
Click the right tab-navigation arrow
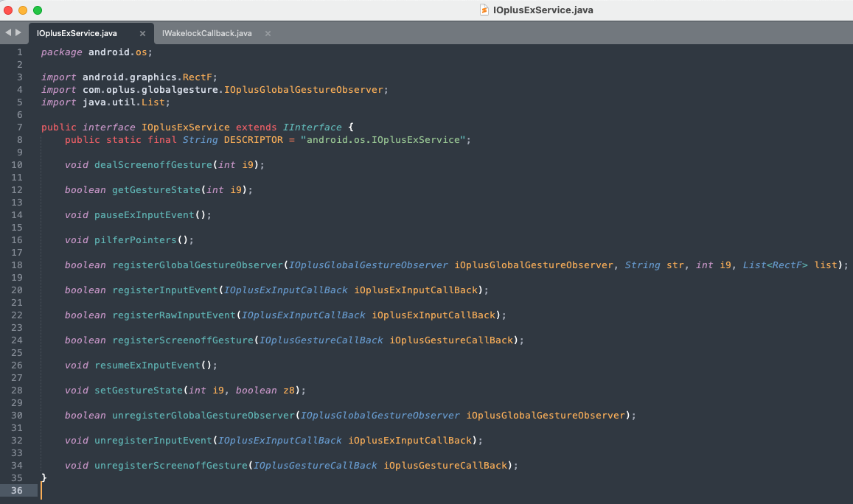click(x=18, y=32)
